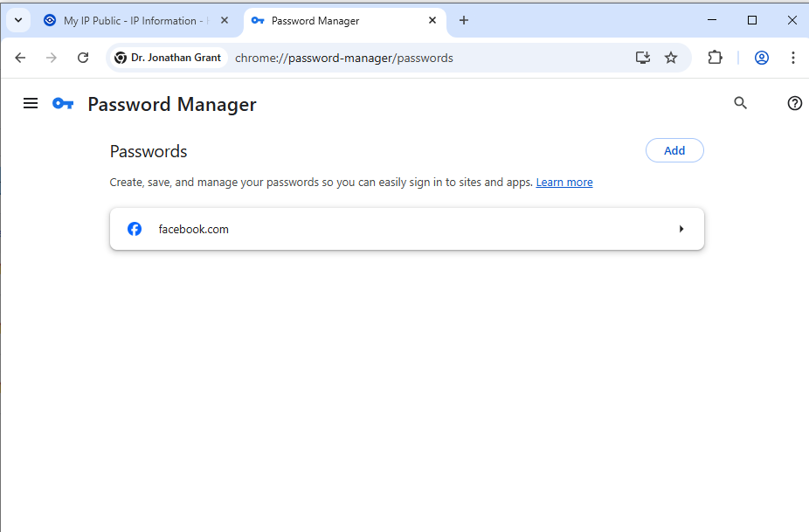Expand the facebook.com entry arrow

pyautogui.click(x=681, y=229)
